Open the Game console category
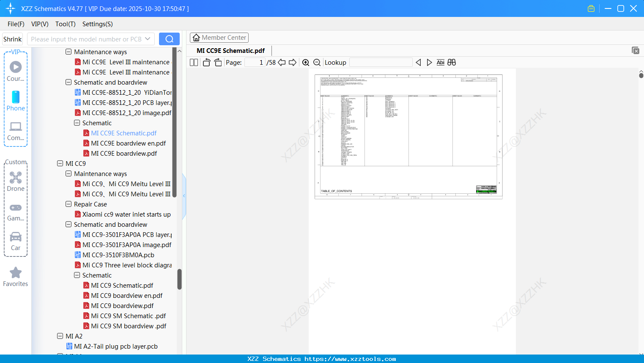Screen dimensions: 644x363 (16, 212)
